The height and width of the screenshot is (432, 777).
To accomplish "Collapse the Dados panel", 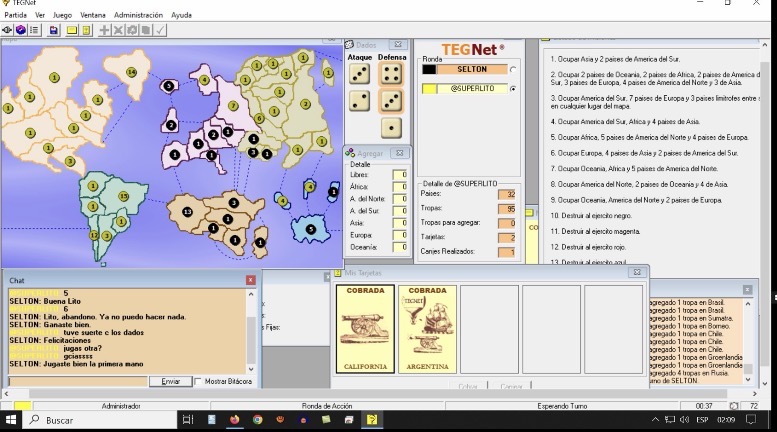I will (397, 44).
